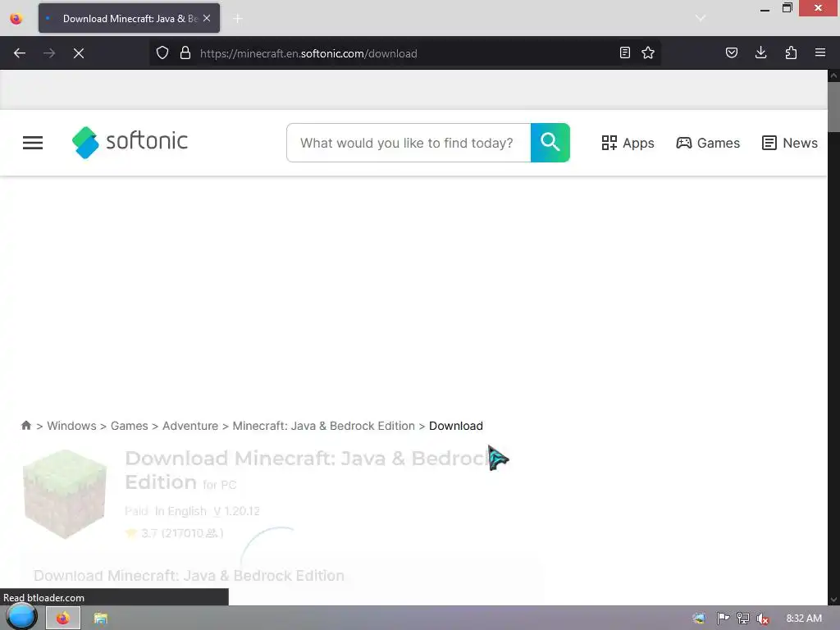Close the Download Minecraft tab
Image resolution: width=840 pixels, height=630 pixels.
point(207,18)
